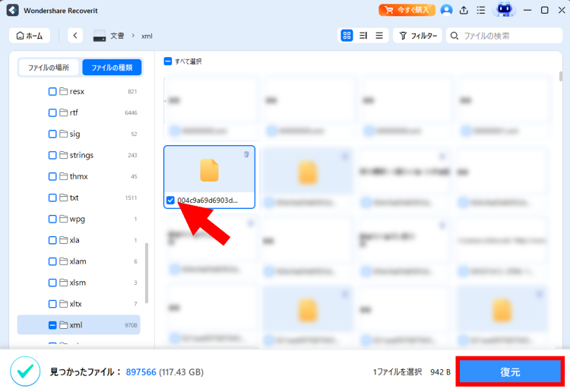Click the sig folder icon

pyautogui.click(x=64, y=134)
